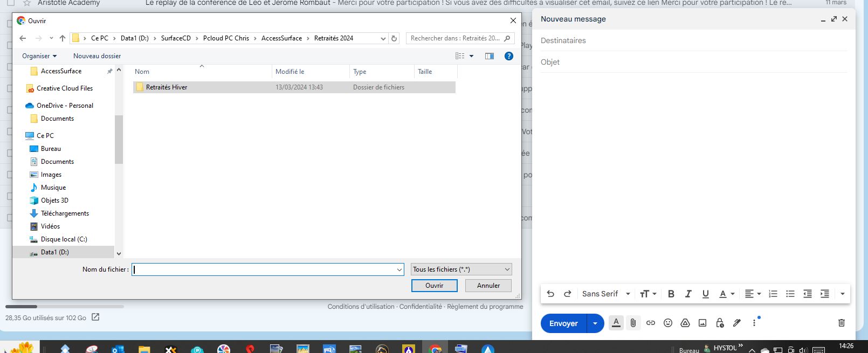The image size is (868, 353).
Task: Decrease indent in compose toolbar
Action: click(808, 294)
